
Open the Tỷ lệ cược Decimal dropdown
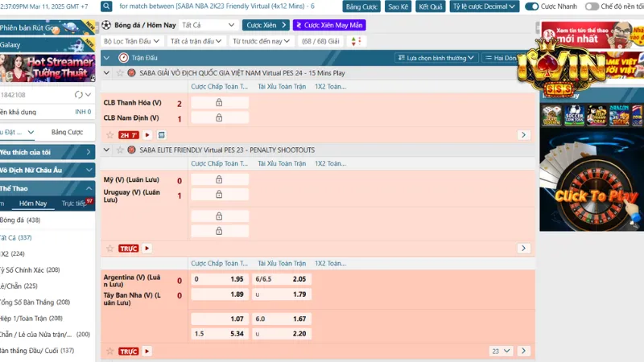coord(485,6)
